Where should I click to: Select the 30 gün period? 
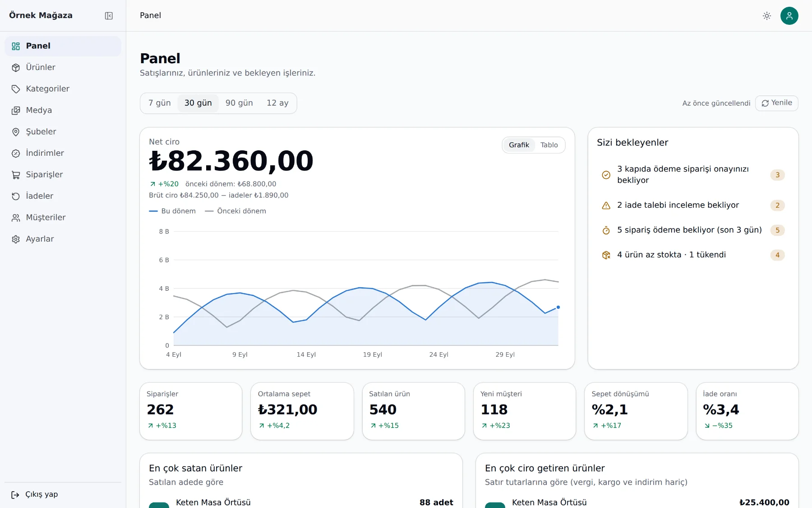[198, 103]
